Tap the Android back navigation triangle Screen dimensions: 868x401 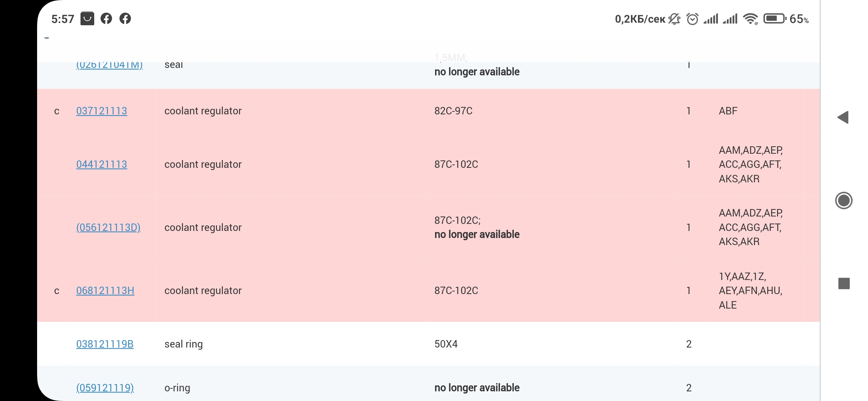pyautogui.click(x=843, y=117)
